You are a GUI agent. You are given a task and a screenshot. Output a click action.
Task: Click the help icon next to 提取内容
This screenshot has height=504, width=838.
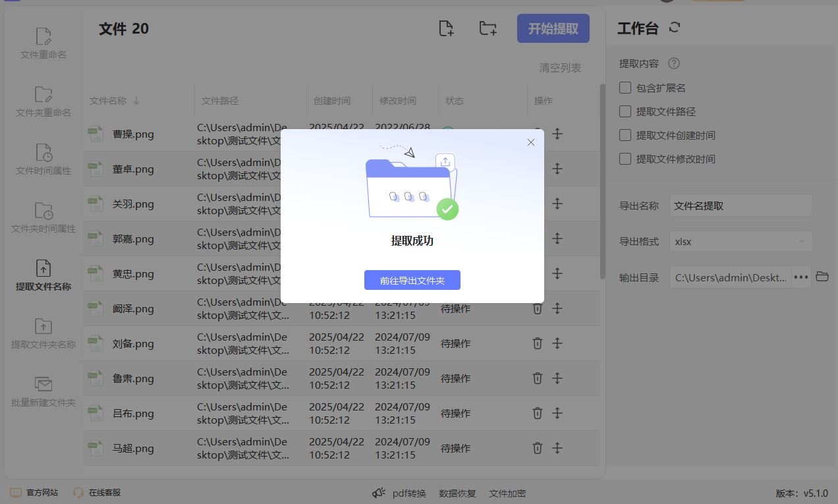coord(673,64)
